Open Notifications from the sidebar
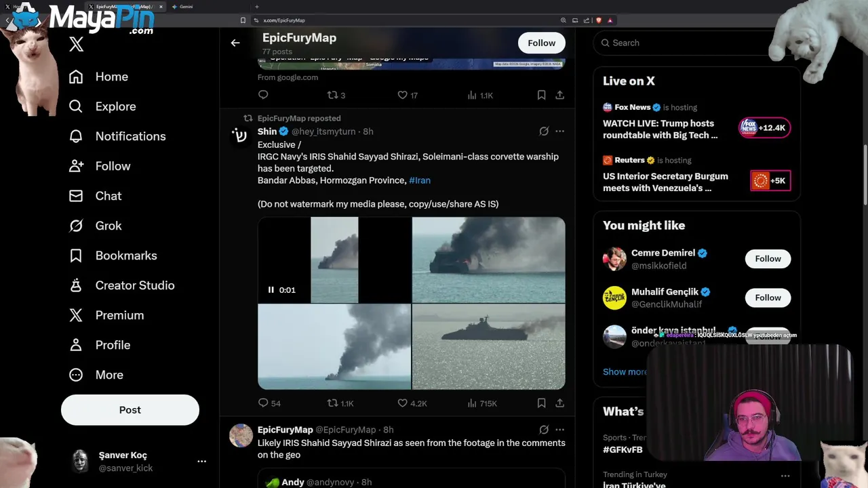 tap(117, 136)
